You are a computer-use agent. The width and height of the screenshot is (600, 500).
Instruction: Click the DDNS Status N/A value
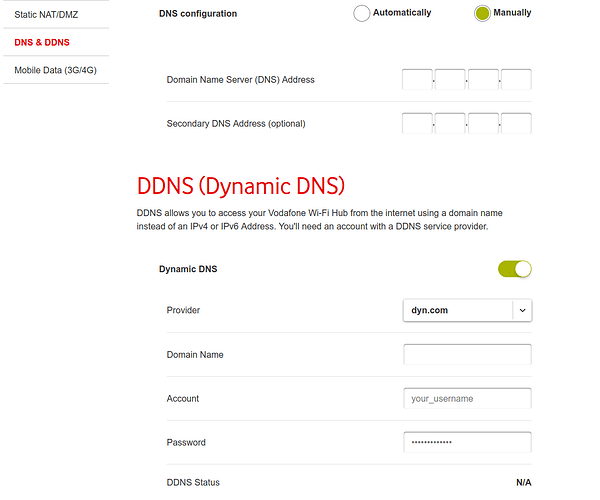point(523,483)
